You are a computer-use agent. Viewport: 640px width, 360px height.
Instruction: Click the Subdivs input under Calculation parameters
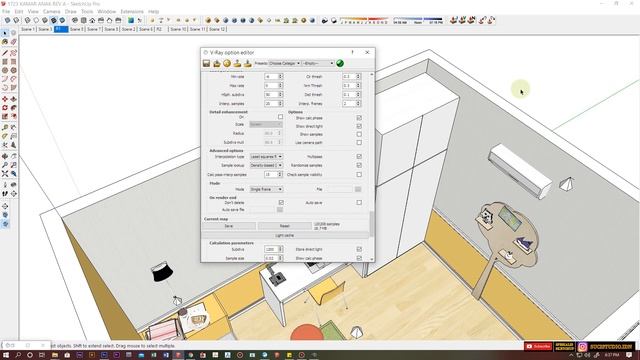point(271,249)
